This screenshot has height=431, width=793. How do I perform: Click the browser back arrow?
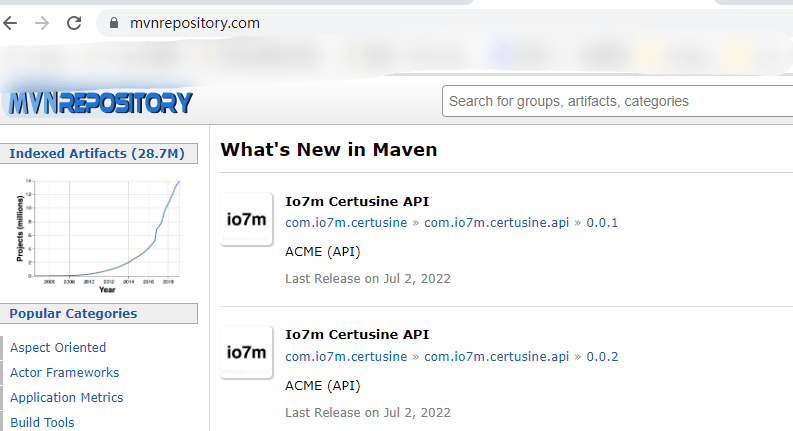pyautogui.click(x=10, y=23)
